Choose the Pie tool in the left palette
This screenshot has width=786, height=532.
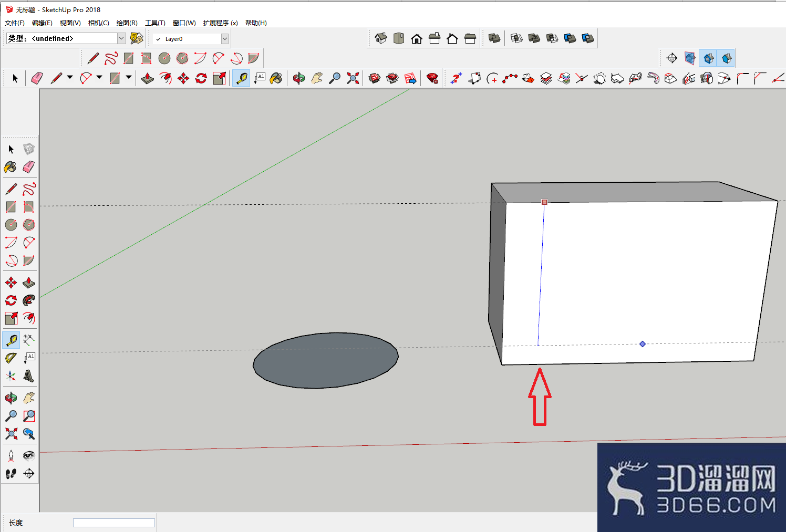tap(29, 260)
